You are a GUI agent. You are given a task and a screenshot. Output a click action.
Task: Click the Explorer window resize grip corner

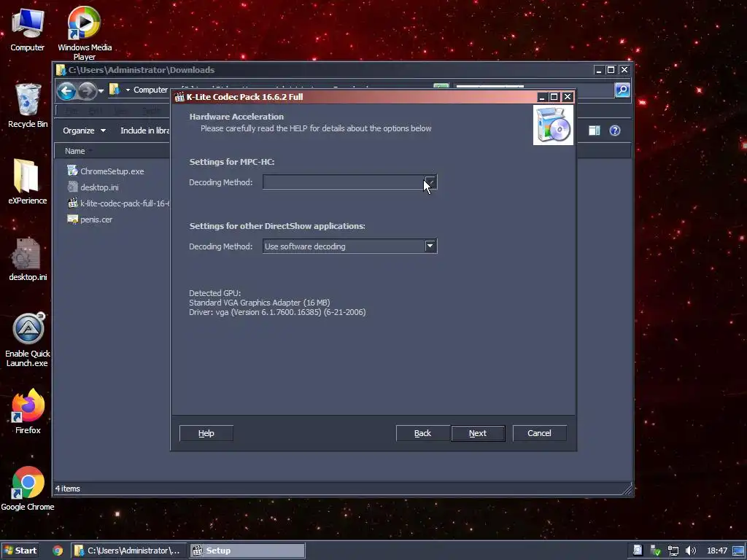pyautogui.click(x=627, y=489)
